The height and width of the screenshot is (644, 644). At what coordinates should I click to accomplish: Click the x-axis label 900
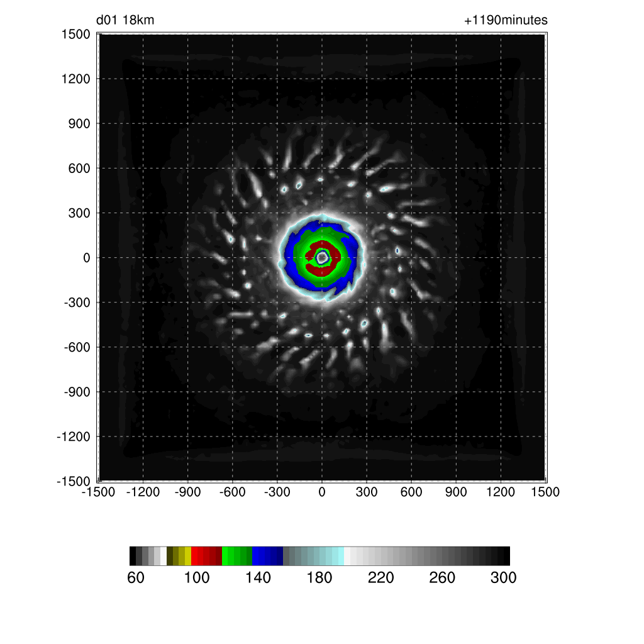[456, 492]
